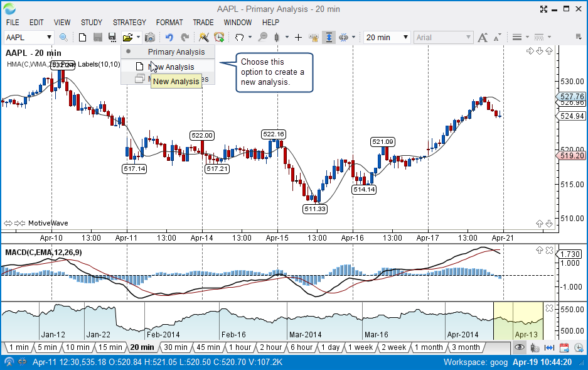Create a new chart with the blank page icon
This screenshot has height=370, width=588.
(82, 37)
